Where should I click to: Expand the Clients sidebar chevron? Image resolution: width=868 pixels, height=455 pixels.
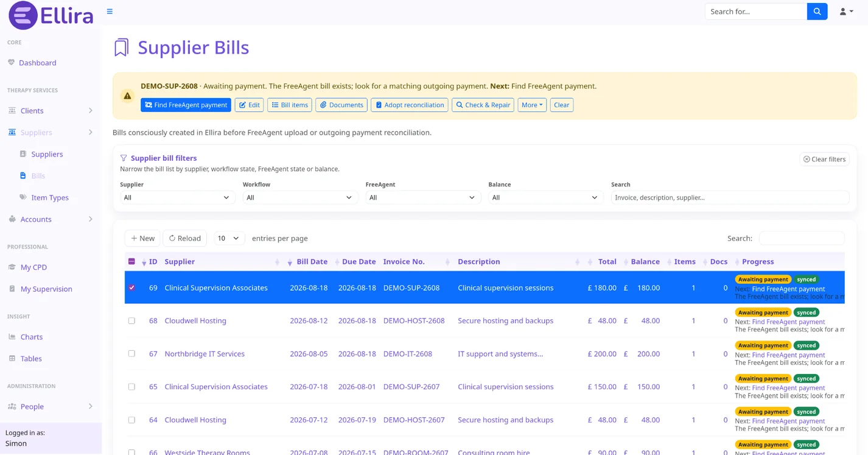pos(91,111)
